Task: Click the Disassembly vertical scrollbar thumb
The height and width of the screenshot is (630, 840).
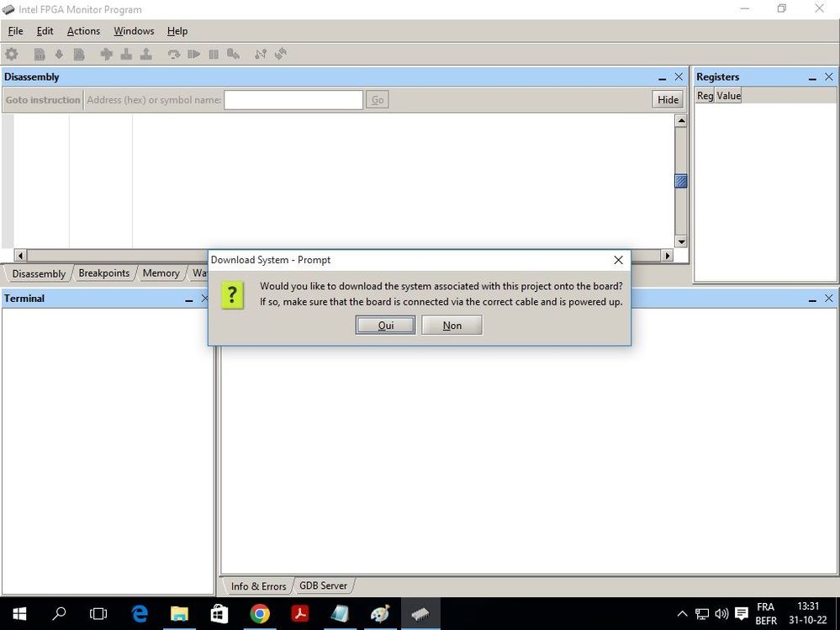Action: 681,181
